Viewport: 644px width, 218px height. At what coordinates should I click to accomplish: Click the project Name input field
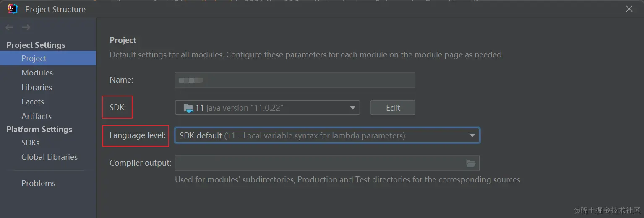pos(295,80)
